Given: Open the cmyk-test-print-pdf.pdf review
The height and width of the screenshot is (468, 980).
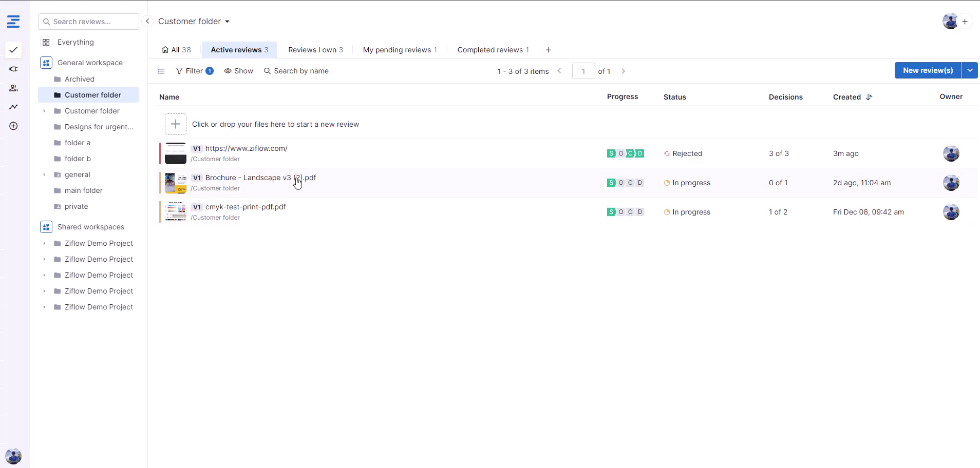Looking at the screenshot, I should [x=246, y=207].
